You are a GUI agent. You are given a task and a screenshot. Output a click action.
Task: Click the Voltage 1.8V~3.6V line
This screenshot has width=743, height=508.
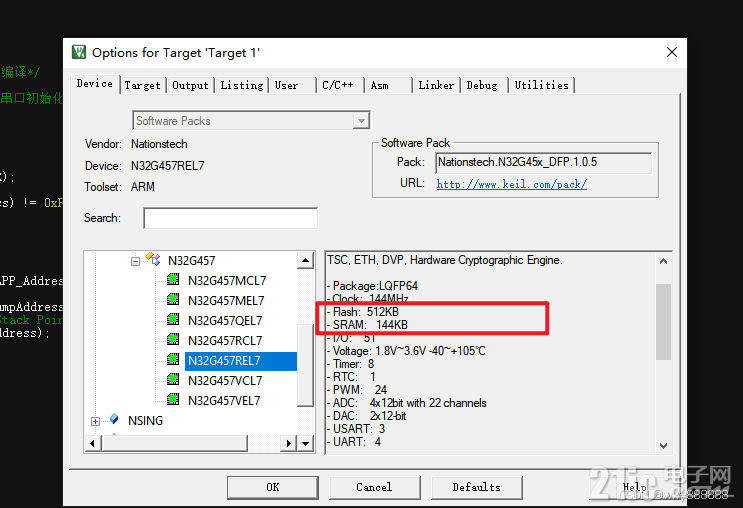click(407, 351)
